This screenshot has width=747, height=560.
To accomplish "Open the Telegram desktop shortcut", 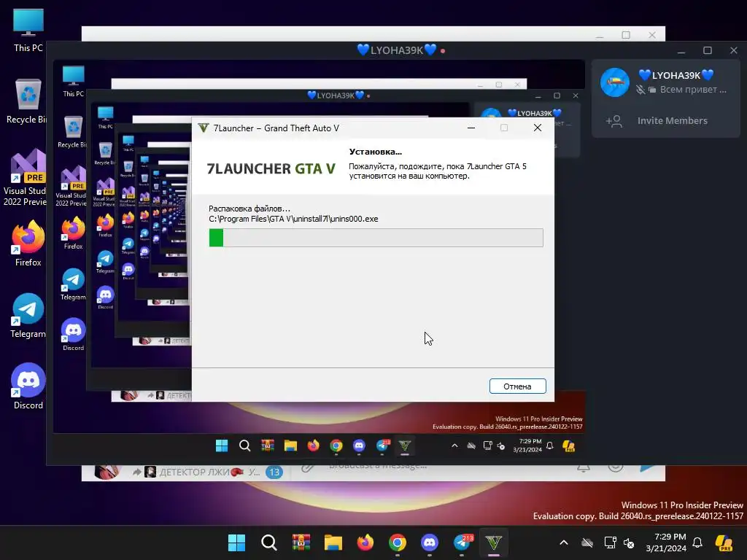I will point(28,316).
